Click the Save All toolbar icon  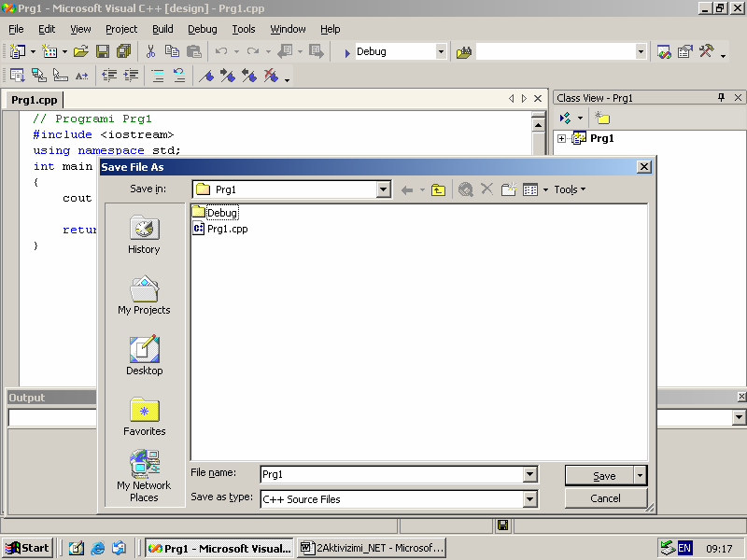point(123,51)
